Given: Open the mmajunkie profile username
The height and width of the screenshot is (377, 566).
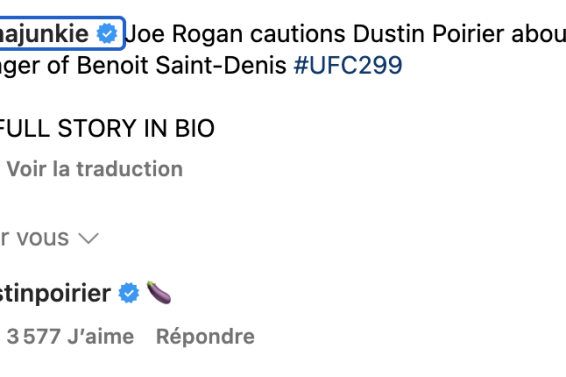Looking at the screenshot, I should 44,34.
